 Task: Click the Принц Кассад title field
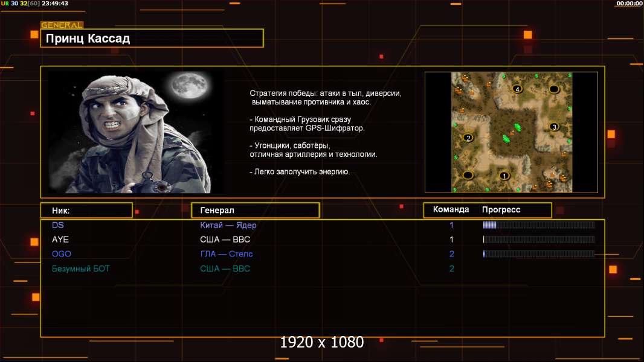tap(152, 38)
